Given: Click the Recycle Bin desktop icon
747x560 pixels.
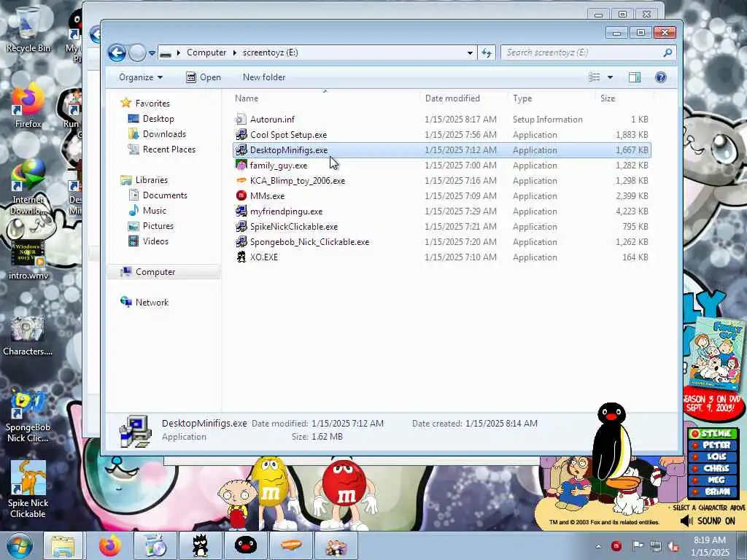Looking at the screenshot, I should [28, 29].
